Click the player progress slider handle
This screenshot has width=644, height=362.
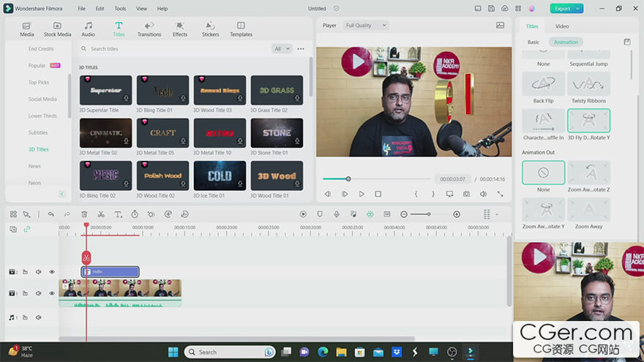(x=348, y=179)
